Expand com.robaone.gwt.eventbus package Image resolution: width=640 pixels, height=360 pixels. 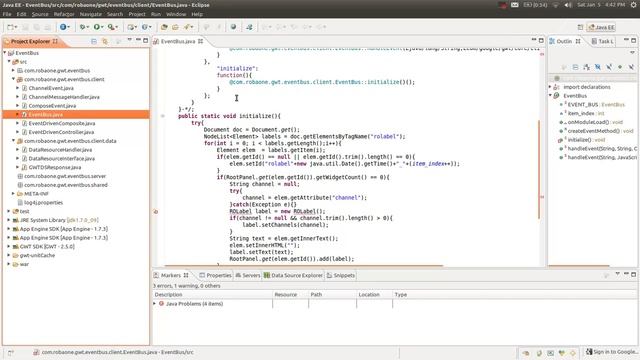coord(13,71)
